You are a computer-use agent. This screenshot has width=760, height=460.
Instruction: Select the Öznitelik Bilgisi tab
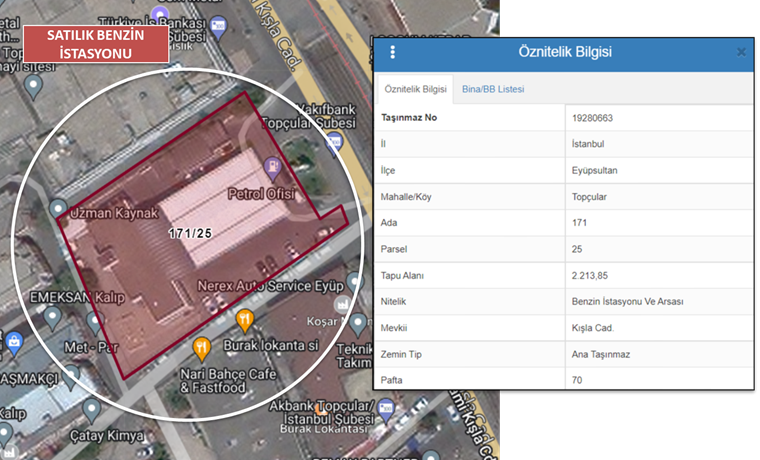click(415, 89)
